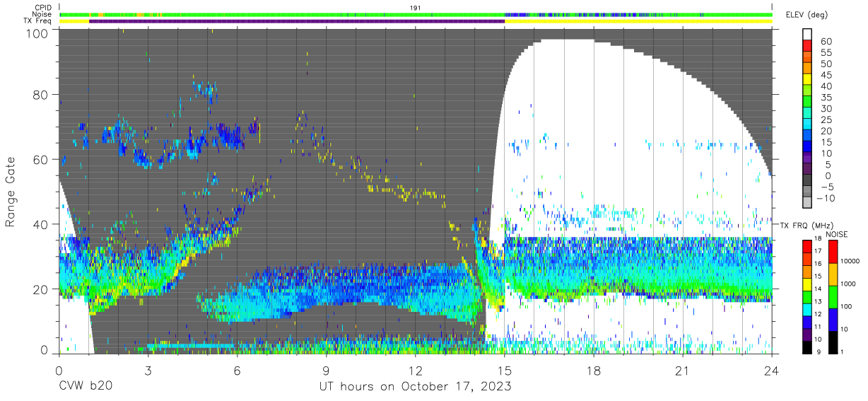Click the 'ELEV (deg)' color bar title
Image resolution: width=868 pixels, height=401 pixels.
click(808, 14)
